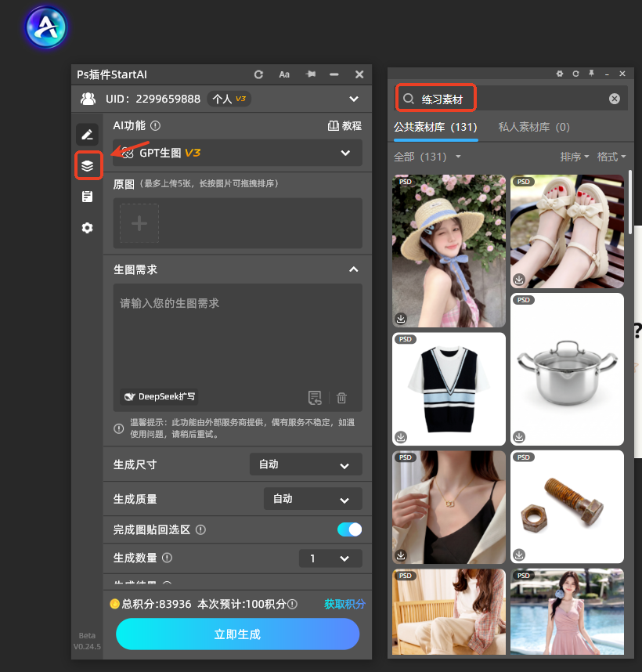Image resolution: width=642 pixels, height=672 pixels.
Task: Download the straw hat girl PSD
Action: point(401,319)
